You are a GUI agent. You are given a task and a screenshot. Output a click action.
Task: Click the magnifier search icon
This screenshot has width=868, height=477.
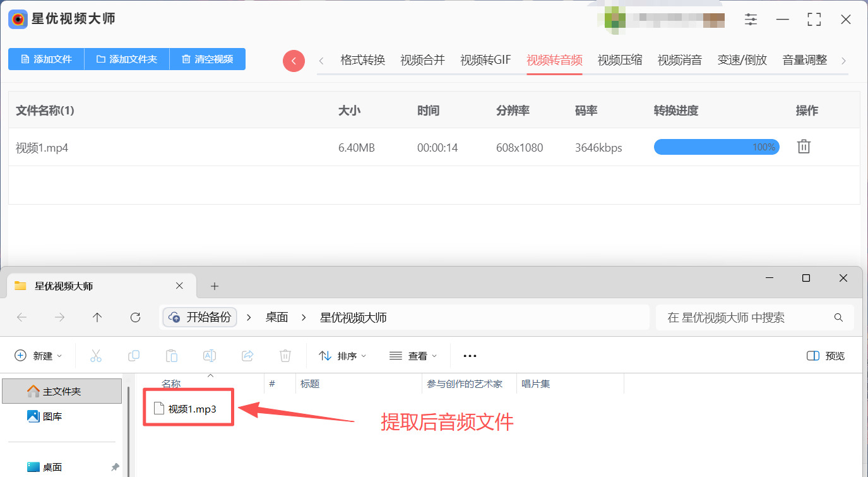(838, 317)
